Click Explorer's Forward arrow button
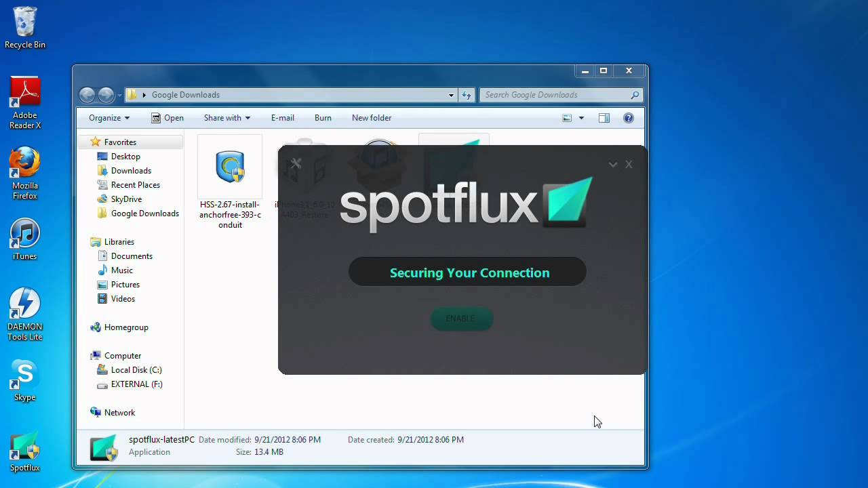Screen dimensions: 868x488 pyautogui.click(x=106, y=95)
